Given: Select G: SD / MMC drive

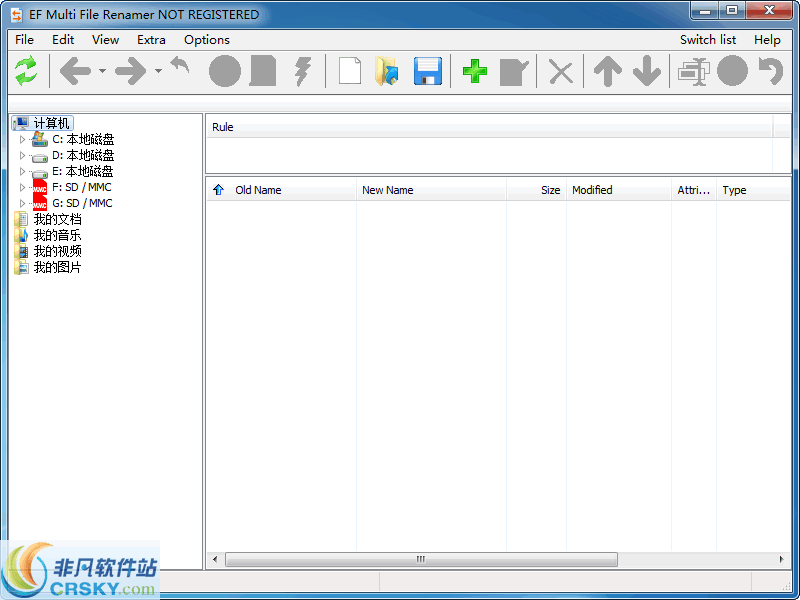Looking at the screenshot, I should point(82,203).
